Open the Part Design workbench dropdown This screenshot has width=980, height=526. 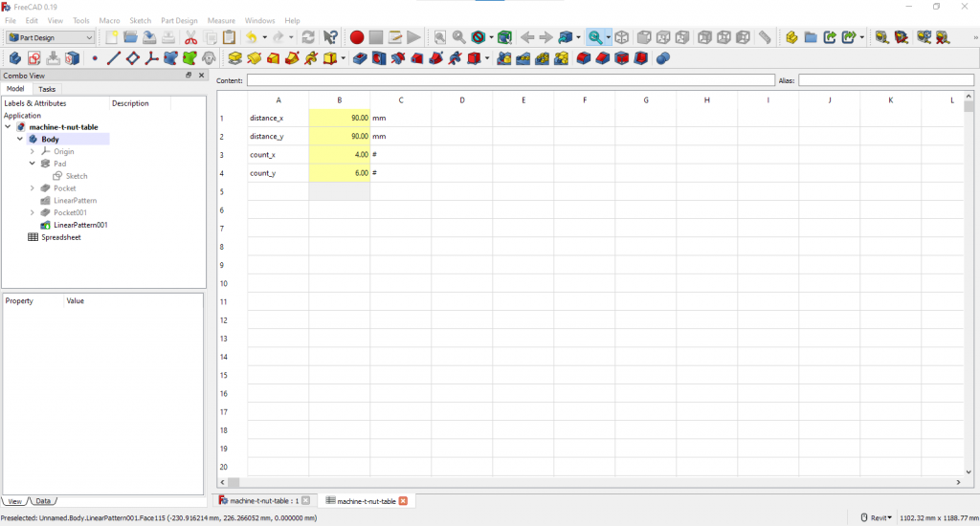[x=51, y=37]
